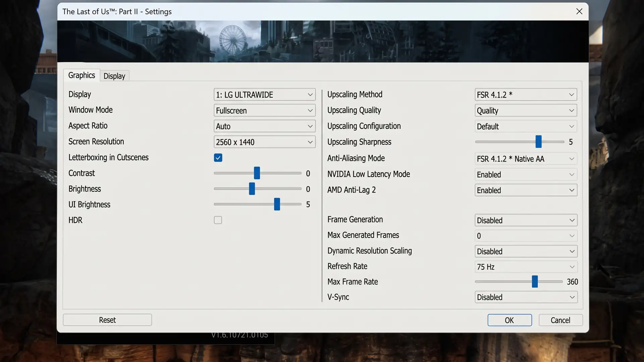Click the Max Frame Rate value 360
The width and height of the screenshot is (644, 362).
573,282
